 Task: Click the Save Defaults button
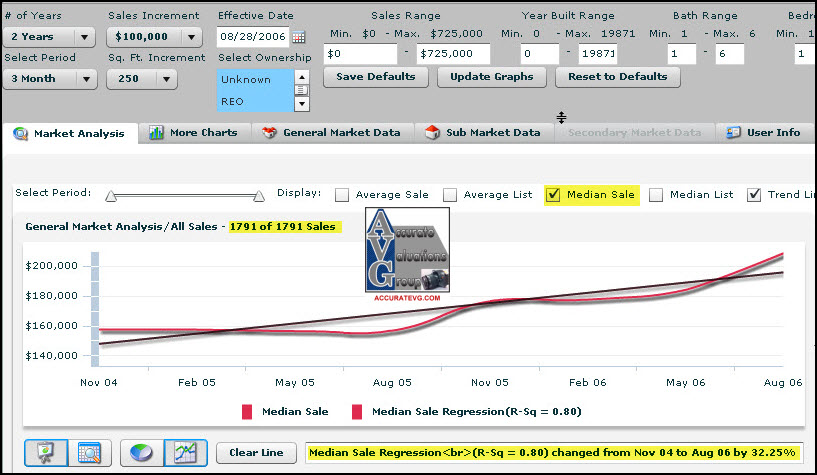click(376, 77)
